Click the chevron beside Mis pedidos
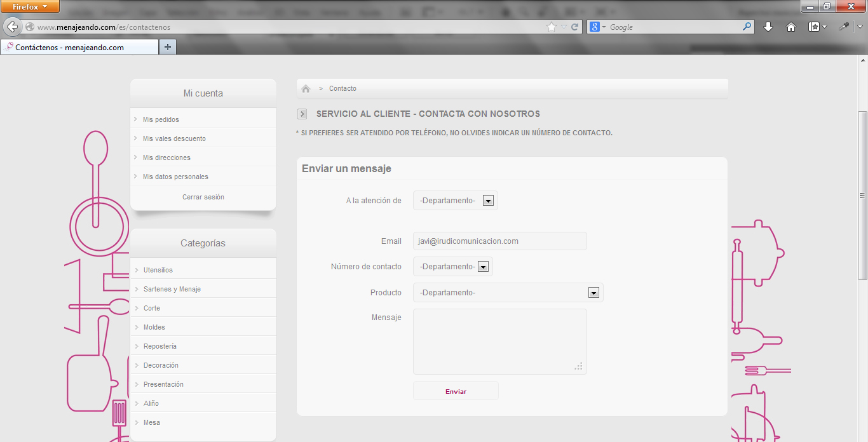The height and width of the screenshot is (442, 868). [136, 119]
